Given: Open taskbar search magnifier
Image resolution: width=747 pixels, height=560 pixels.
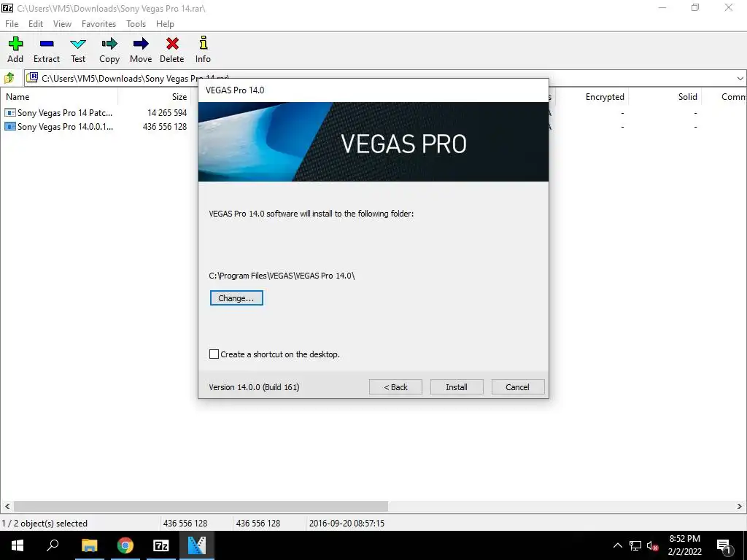Looking at the screenshot, I should pyautogui.click(x=53, y=545).
